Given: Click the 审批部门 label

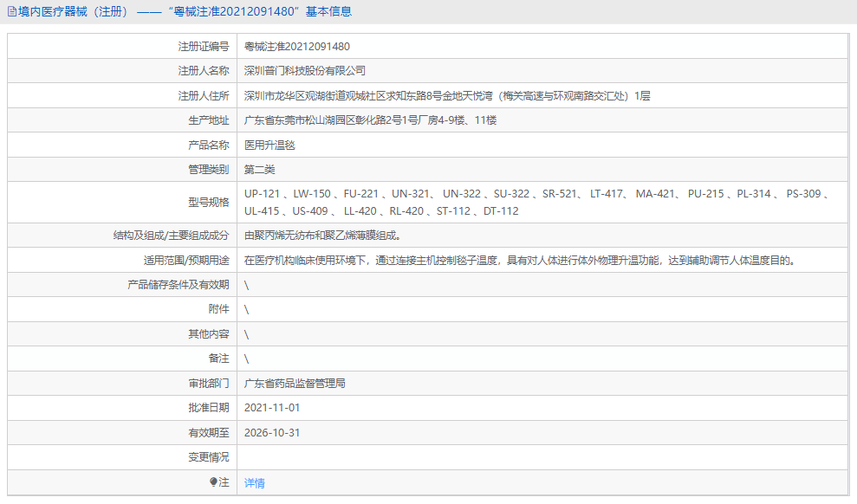Looking at the screenshot, I should point(208,384).
